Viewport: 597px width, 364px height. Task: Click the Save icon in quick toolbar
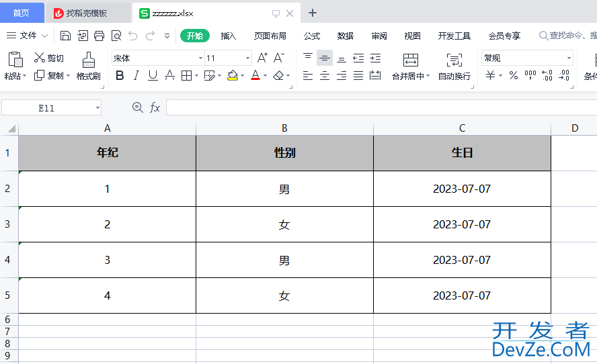[65, 36]
